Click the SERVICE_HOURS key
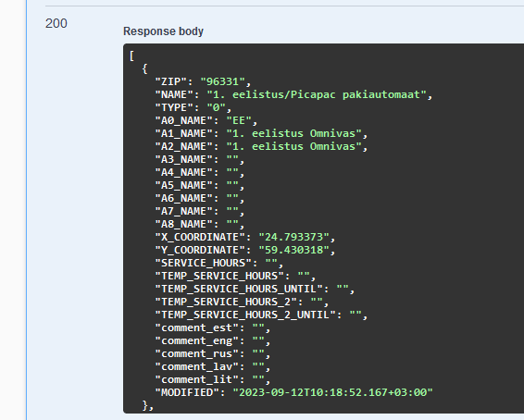This screenshot has width=524, height=420. 203,263
